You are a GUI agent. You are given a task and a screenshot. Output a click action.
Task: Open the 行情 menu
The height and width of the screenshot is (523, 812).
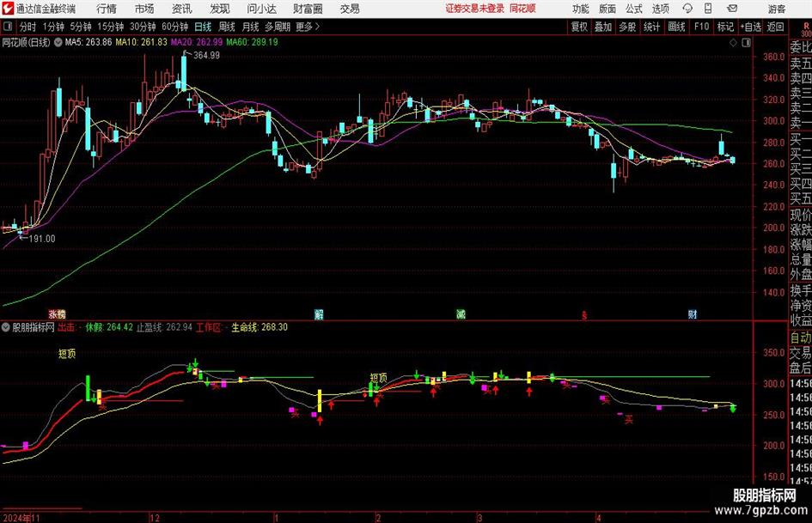point(107,9)
